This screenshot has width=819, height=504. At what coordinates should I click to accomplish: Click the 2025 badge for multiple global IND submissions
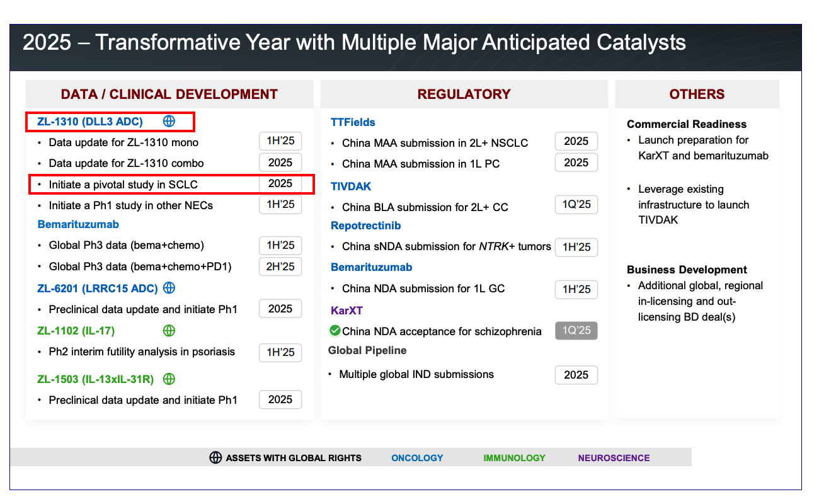click(576, 375)
